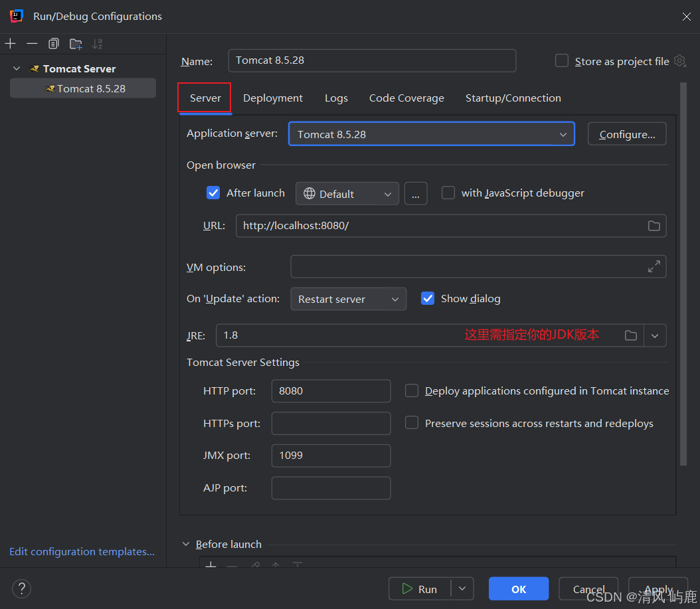The height and width of the screenshot is (609, 700).
Task: Open Application server dropdown
Action: coord(432,134)
